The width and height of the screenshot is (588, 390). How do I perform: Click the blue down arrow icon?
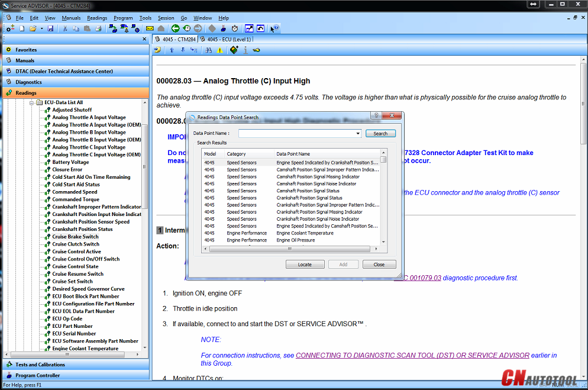(183, 50)
